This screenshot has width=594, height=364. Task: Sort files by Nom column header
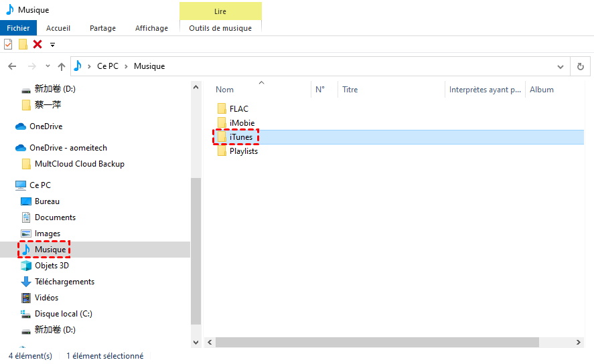pyautogui.click(x=225, y=90)
